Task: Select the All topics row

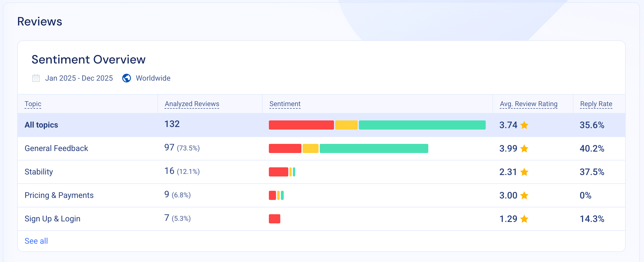Action: tap(41, 125)
